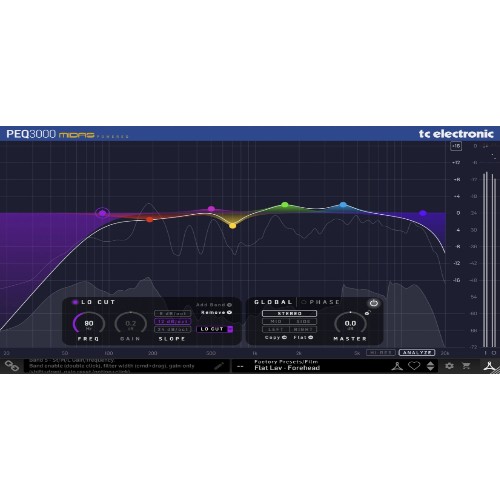Select the purple lo cut band node
This screenshot has height=500, width=500.
pyautogui.click(x=102, y=213)
